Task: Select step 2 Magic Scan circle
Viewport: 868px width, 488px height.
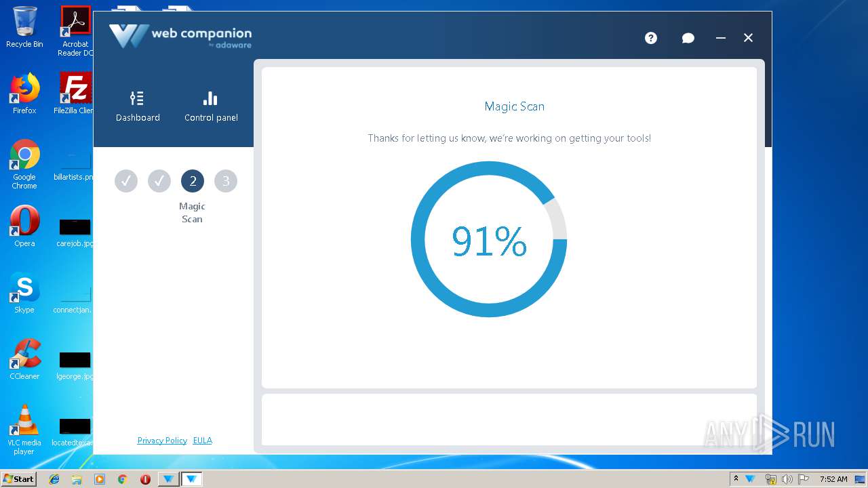Action: 193,181
